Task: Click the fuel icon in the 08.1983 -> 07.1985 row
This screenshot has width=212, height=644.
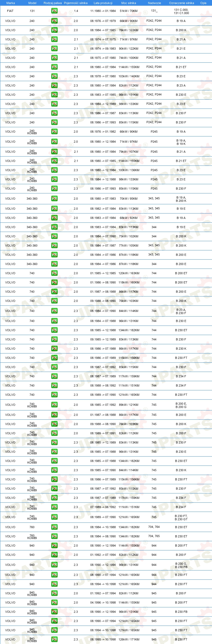Action: pos(54,95)
